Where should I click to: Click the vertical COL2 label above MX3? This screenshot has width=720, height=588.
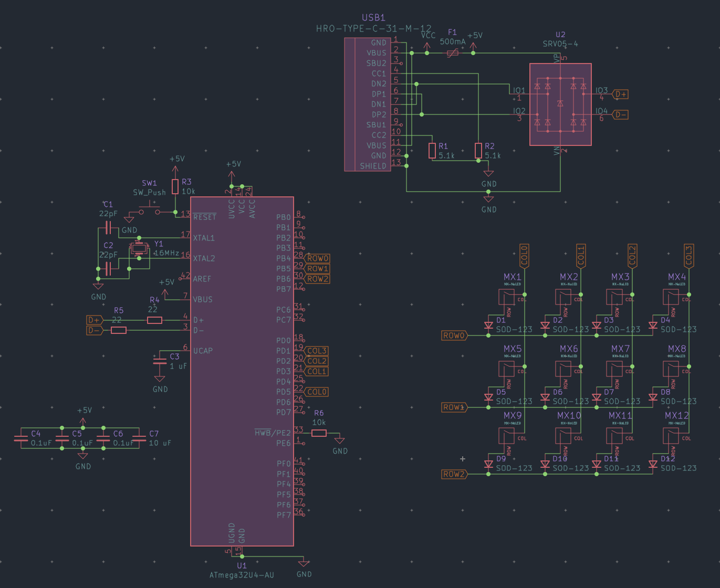tap(632, 256)
